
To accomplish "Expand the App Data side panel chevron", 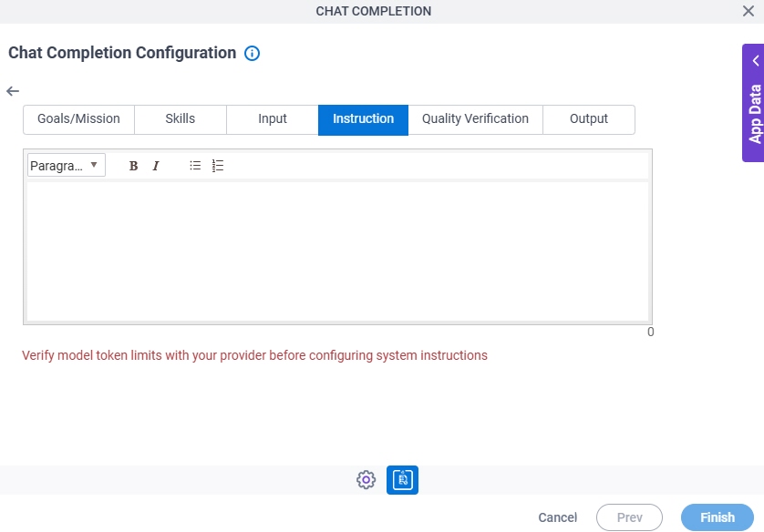I will [x=756, y=61].
